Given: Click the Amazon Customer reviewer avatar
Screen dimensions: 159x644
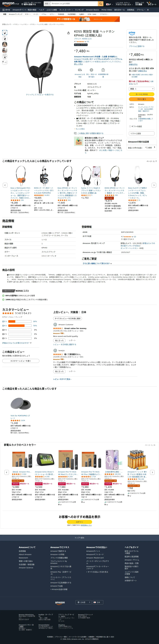Looking at the screenshot, I should (55, 325).
